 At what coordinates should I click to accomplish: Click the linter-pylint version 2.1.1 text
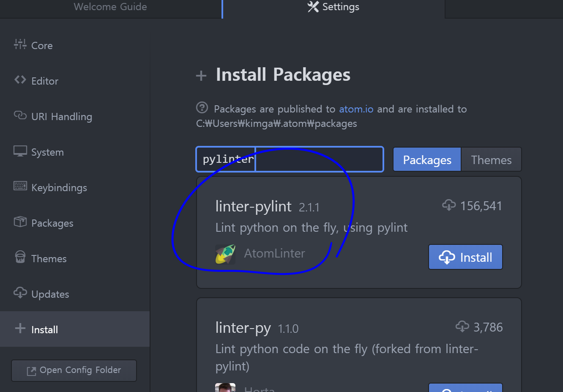pyautogui.click(x=309, y=207)
